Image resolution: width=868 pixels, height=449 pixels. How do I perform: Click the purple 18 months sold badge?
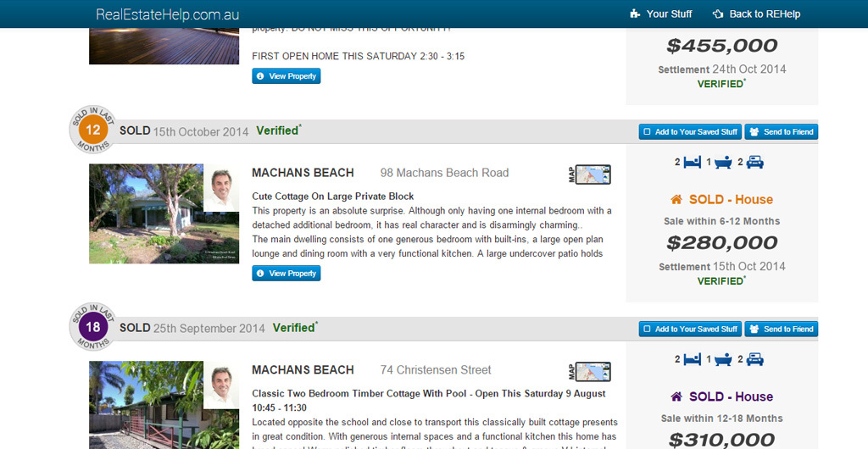tap(92, 327)
